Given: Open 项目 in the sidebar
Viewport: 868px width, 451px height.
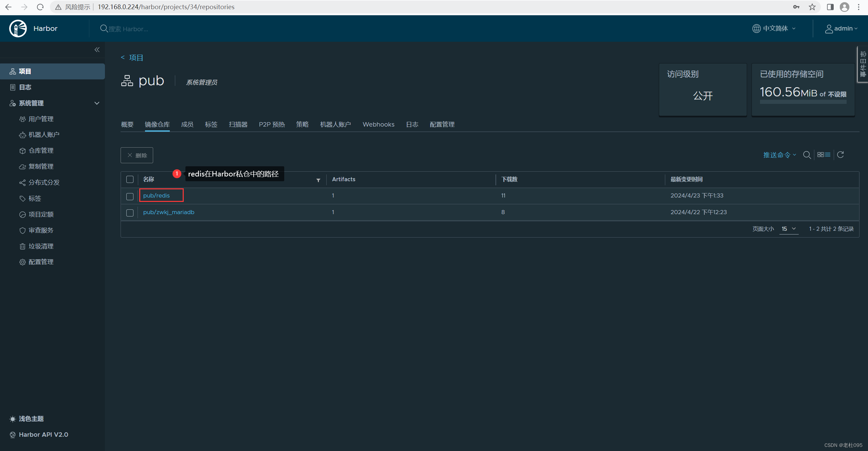Looking at the screenshot, I should pos(52,71).
